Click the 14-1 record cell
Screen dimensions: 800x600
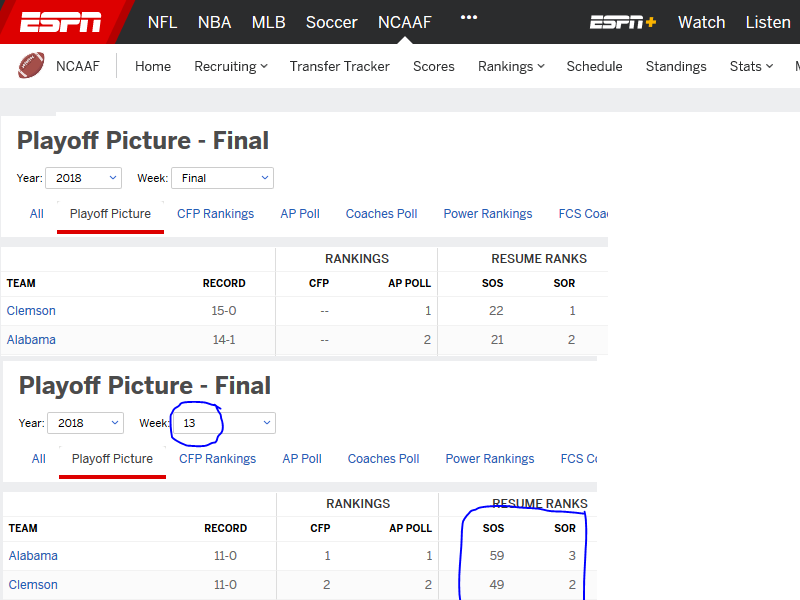coord(224,340)
